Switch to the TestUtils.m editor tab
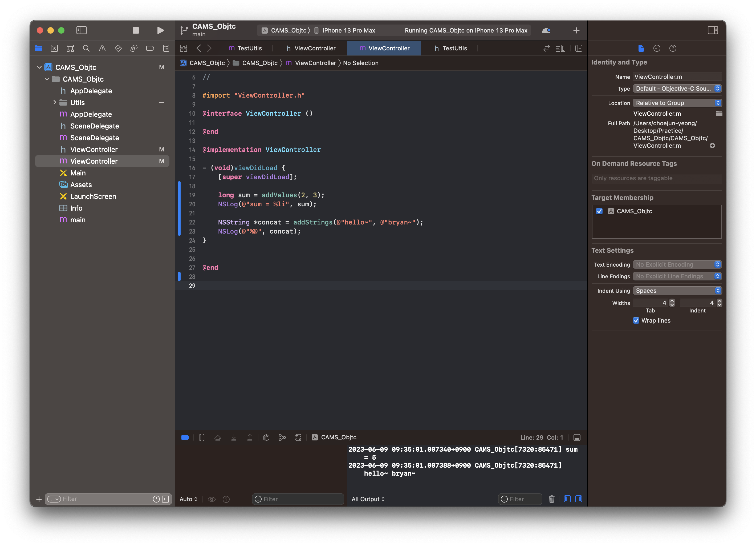The image size is (756, 546). 245,48
